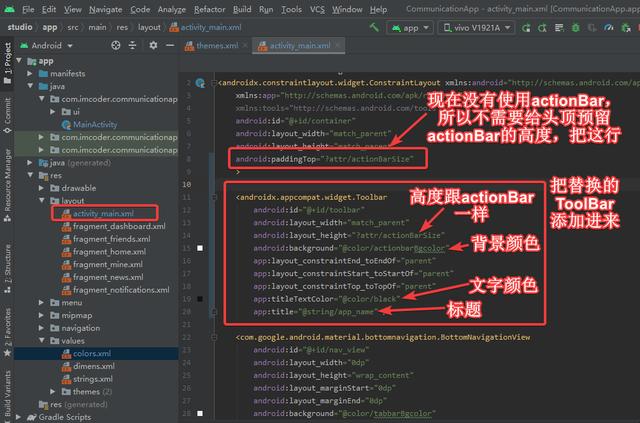The width and height of the screenshot is (640, 423).
Task: Collapse the java folder
Action: (x=30, y=86)
